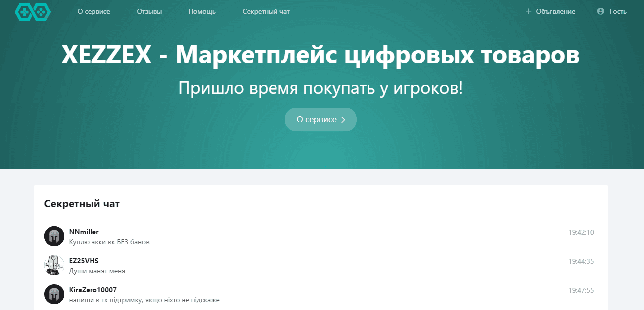Open the NNmiller username link
The width and height of the screenshot is (644, 310).
(84, 232)
